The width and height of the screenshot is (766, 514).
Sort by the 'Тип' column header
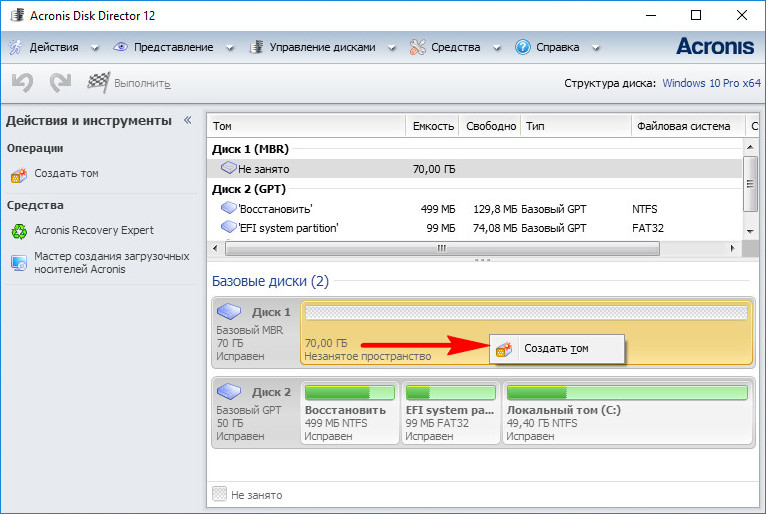[576, 126]
